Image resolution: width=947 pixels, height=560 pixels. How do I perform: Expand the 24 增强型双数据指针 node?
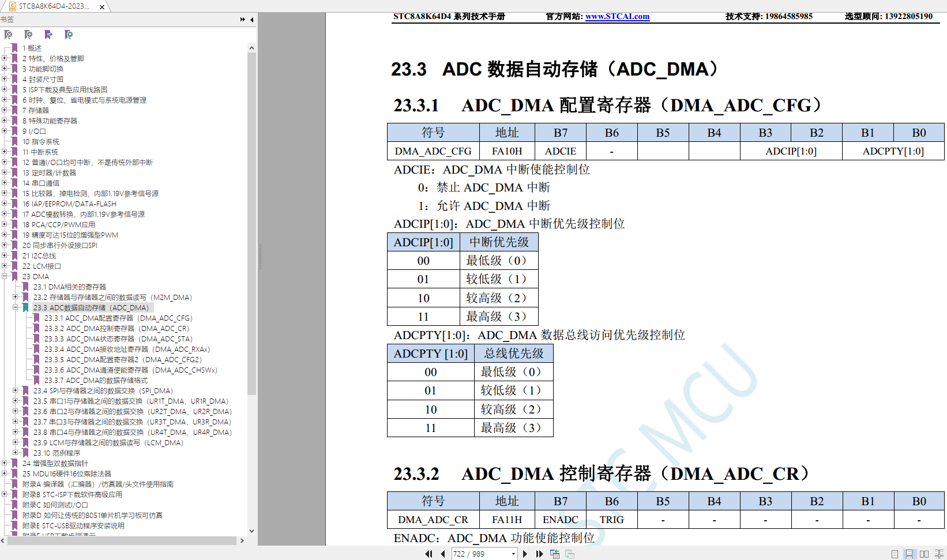(x=5, y=463)
